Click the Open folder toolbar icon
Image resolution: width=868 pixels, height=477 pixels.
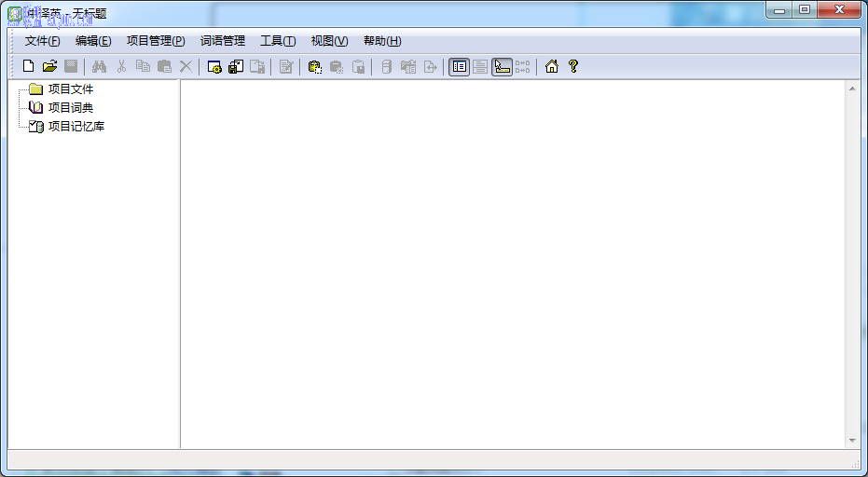coord(49,66)
